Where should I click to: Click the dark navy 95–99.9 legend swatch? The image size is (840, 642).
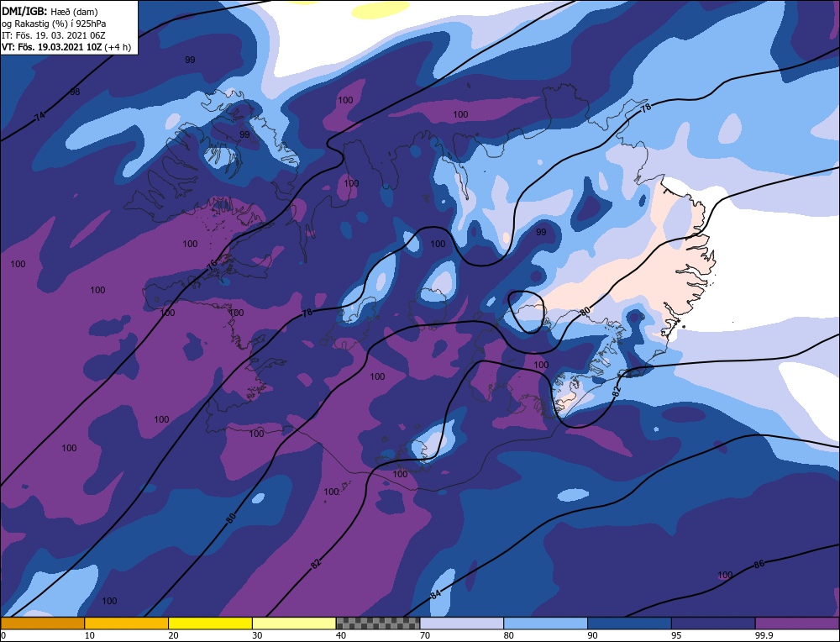[713, 624]
